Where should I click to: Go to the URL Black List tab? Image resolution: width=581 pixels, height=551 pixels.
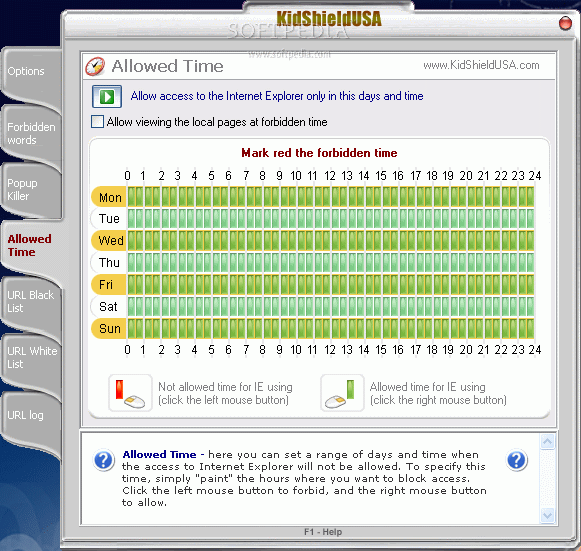click(31, 302)
